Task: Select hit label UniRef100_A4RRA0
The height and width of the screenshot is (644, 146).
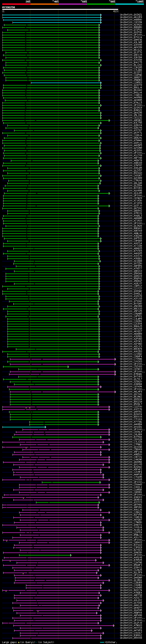Action: pos(131,20)
